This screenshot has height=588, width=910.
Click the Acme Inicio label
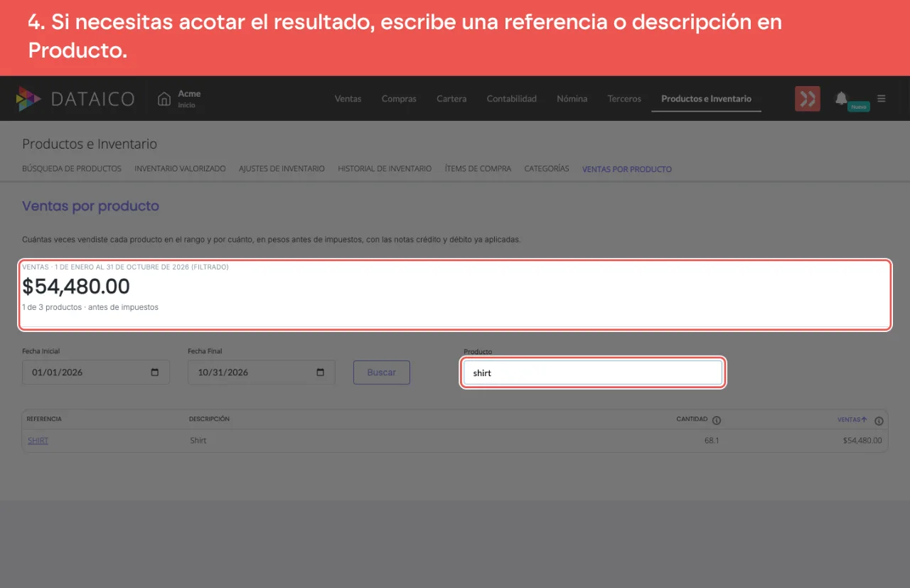[x=189, y=99]
